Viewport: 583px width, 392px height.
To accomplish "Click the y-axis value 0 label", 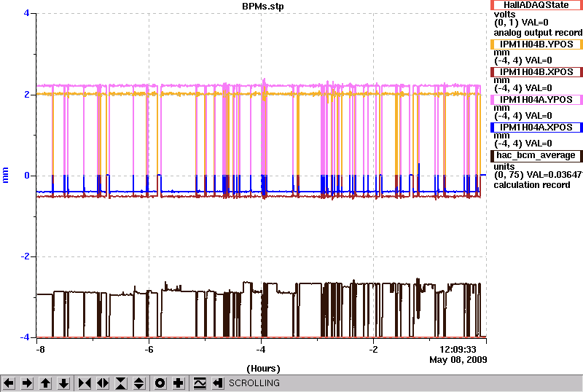I will tap(27, 175).
